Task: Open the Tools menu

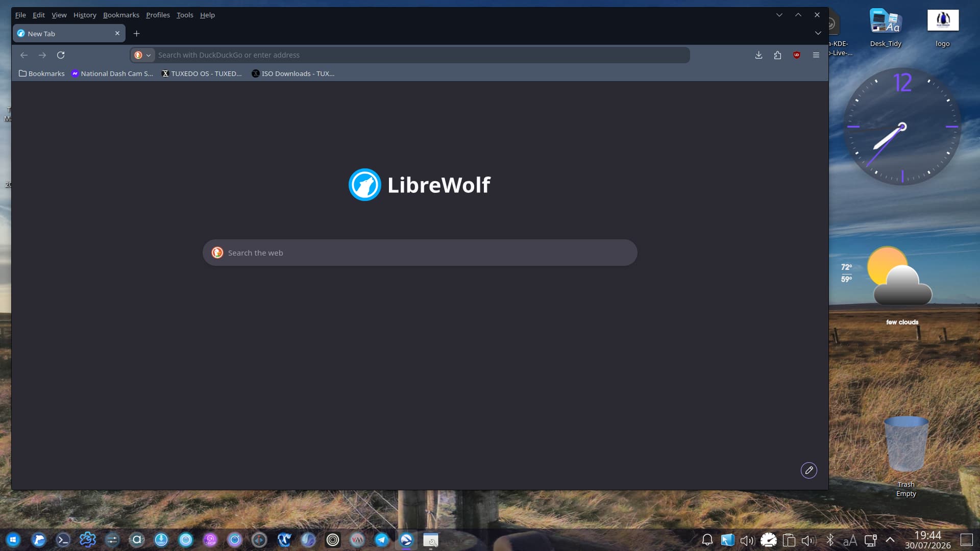Action: pyautogui.click(x=185, y=15)
